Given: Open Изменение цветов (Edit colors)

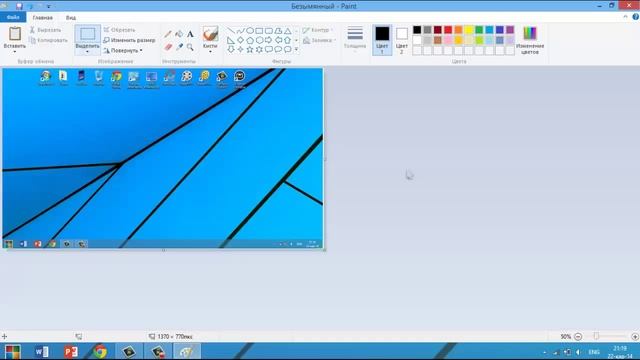Looking at the screenshot, I should (x=530, y=40).
